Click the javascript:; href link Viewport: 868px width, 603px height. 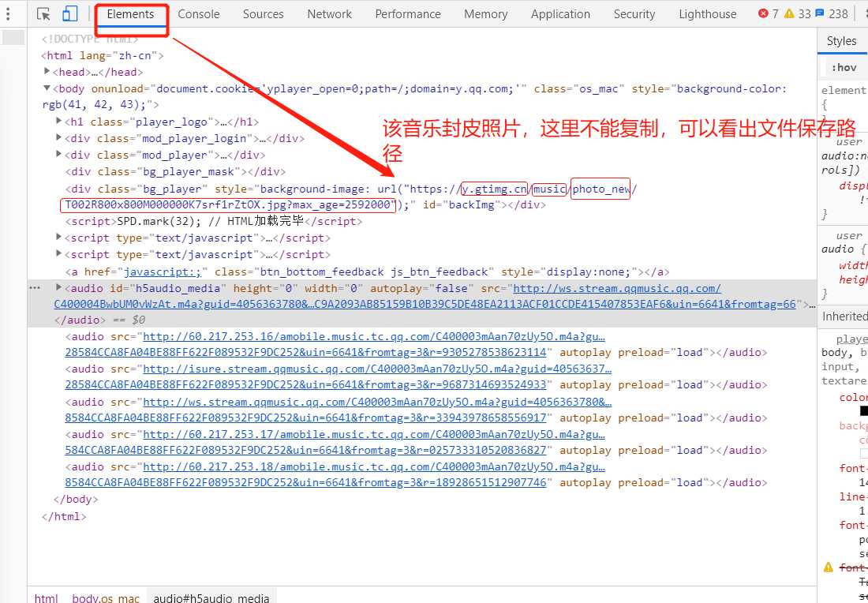coord(163,272)
